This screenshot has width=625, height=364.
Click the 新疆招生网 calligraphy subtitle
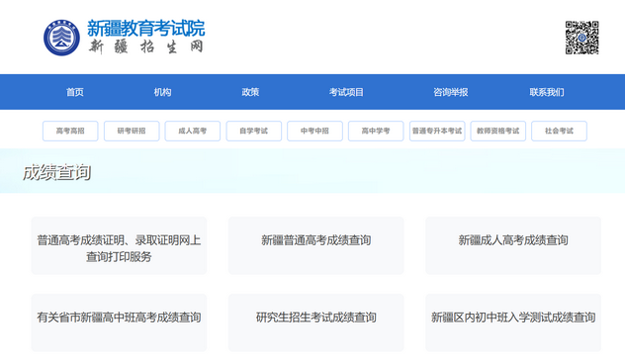tap(146, 47)
